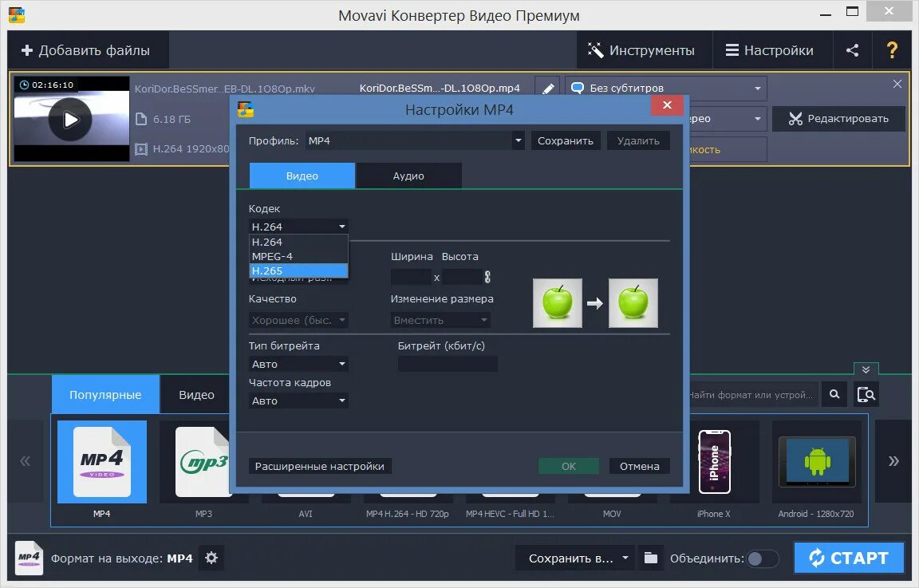Click the AVI preset label
Screen dimensions: 919x588
pyautogui.click(x=306, y=514)
